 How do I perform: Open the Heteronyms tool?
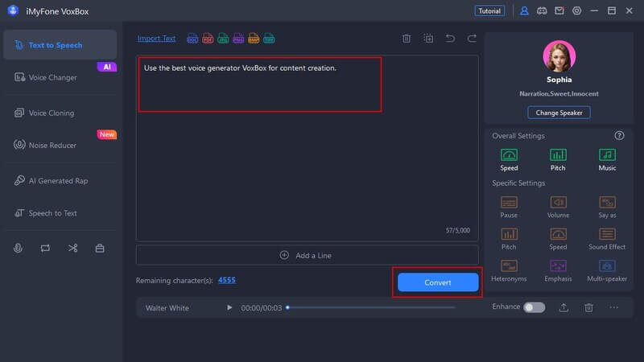click(509, 270)
